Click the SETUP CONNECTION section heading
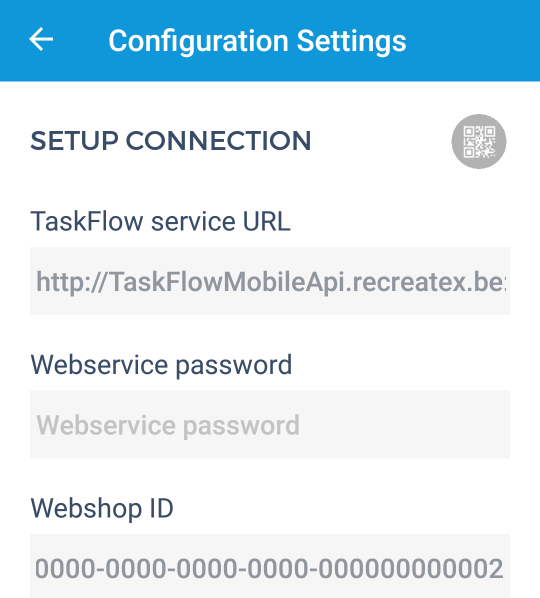The image size is (540, 598). coord(171,141)
